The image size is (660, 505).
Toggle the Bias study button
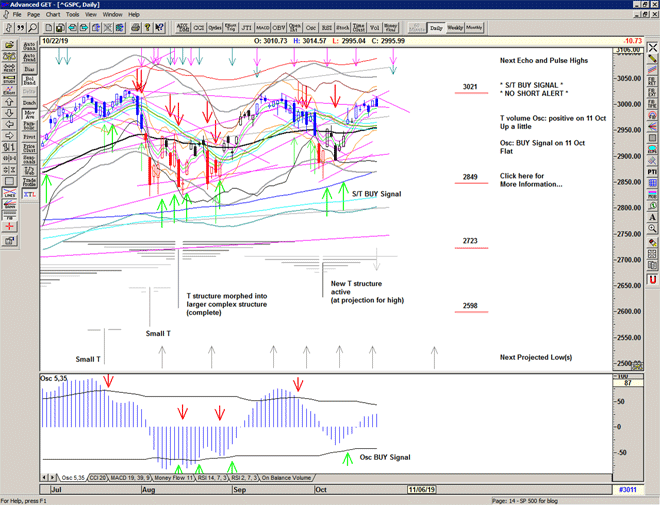[29, 69]
